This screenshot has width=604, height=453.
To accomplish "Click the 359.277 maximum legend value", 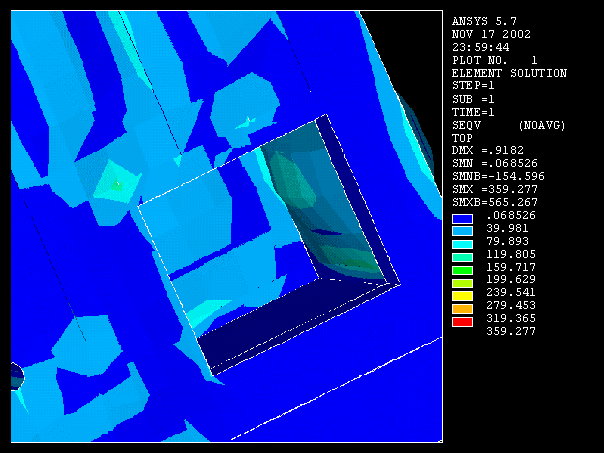I will (x=511, y=331).
